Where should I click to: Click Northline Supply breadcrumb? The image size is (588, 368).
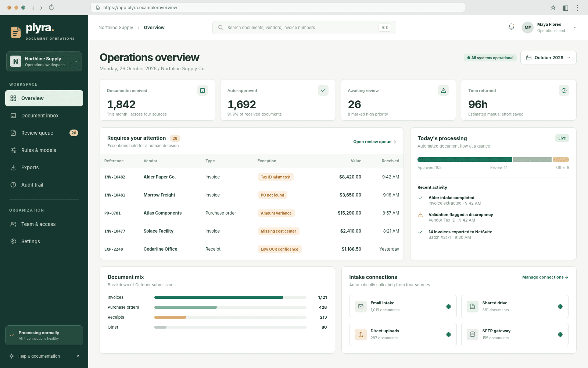tap(116, 28)
